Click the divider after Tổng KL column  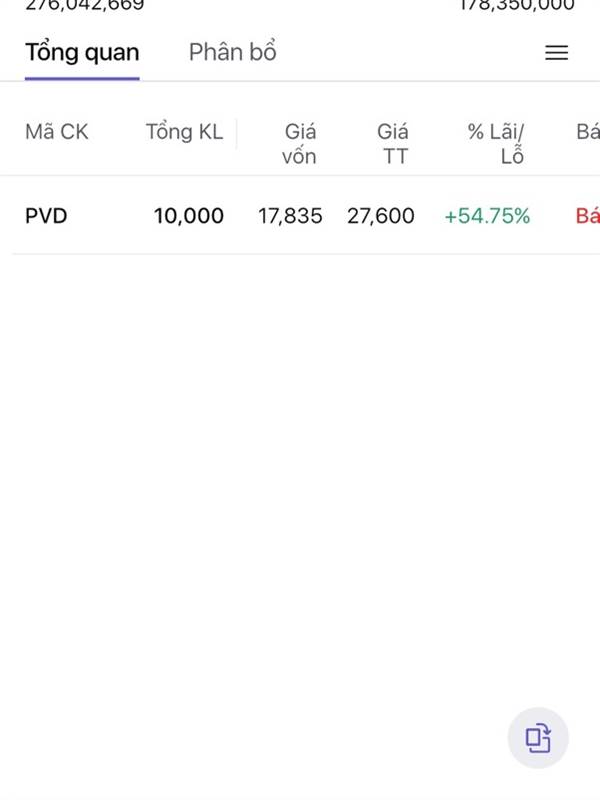[x=237, y=134]
